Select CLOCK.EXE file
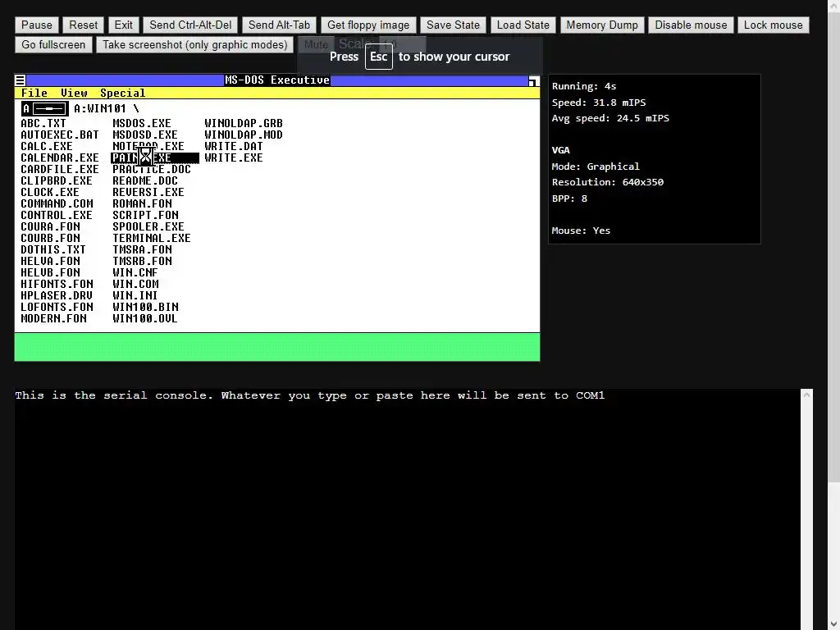840x630 pixels. pos(50,192)
